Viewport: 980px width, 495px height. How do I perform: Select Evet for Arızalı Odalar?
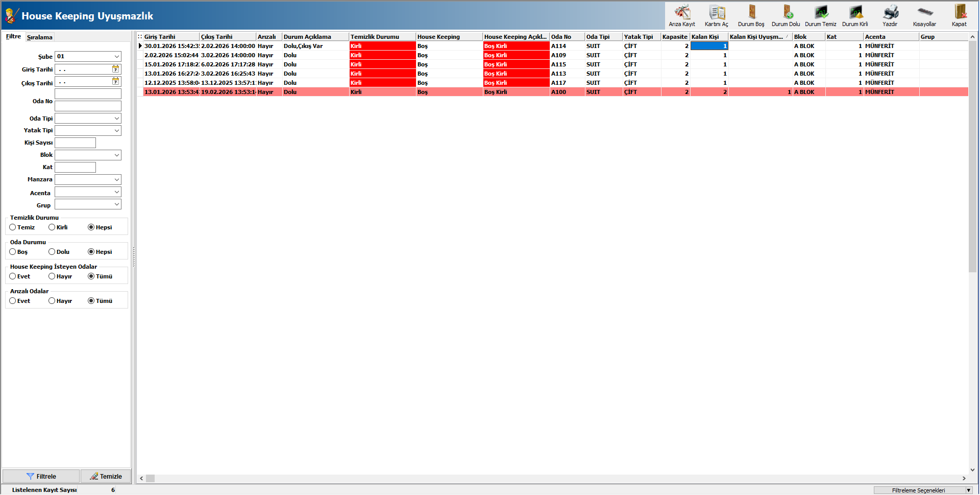pyautogui.click(x=13, y=301)
